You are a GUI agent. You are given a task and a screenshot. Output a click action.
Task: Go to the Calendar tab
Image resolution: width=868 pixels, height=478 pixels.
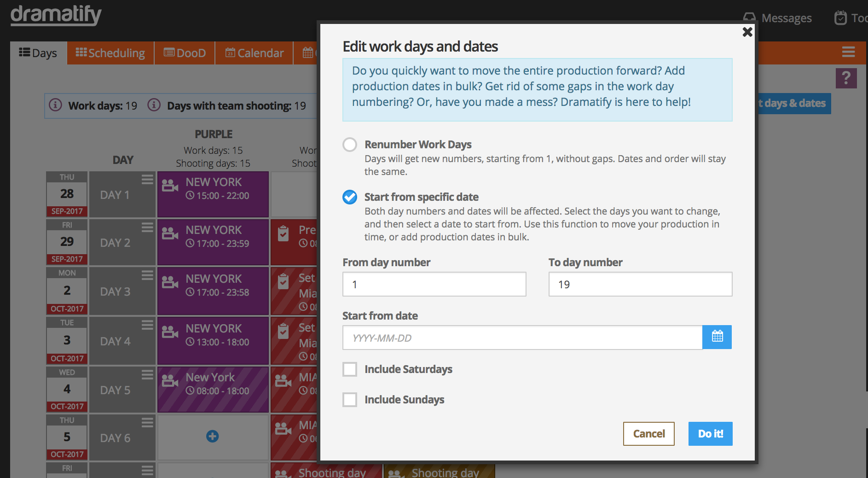255,53
